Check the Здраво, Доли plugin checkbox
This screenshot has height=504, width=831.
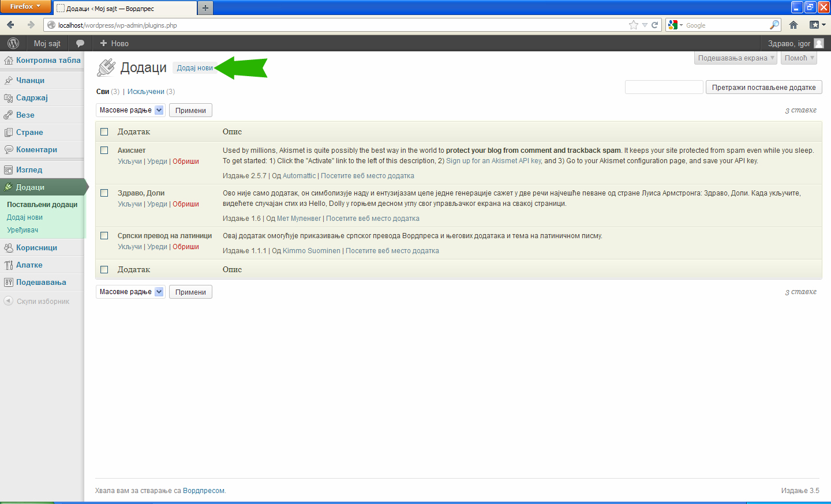pos(104,193)
